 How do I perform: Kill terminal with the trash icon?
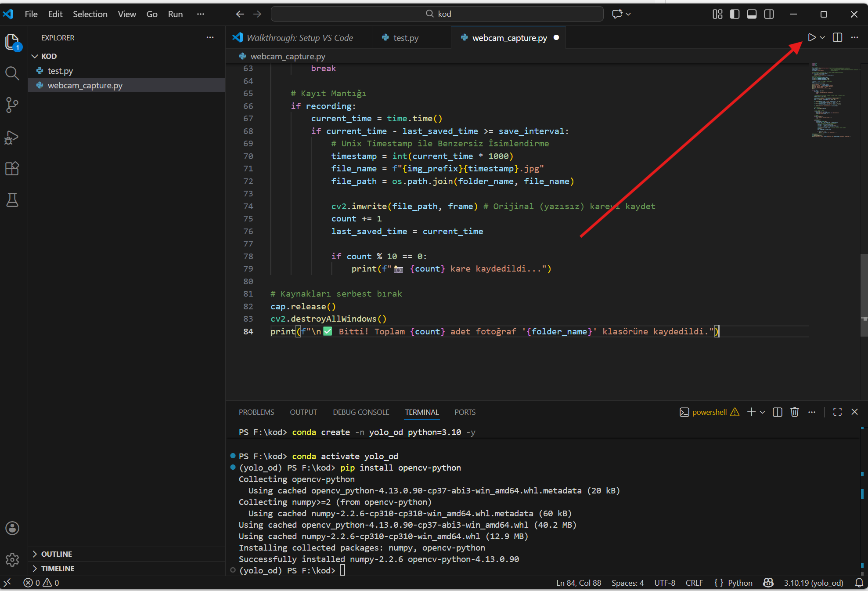pos(794,412)
